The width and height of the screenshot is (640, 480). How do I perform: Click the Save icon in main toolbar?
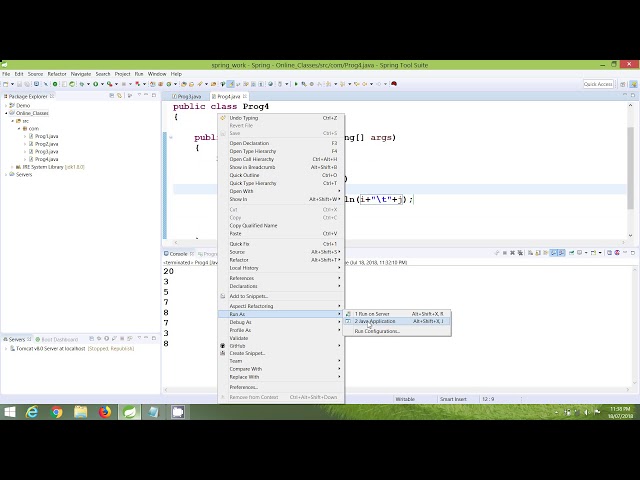coord(19,84)
